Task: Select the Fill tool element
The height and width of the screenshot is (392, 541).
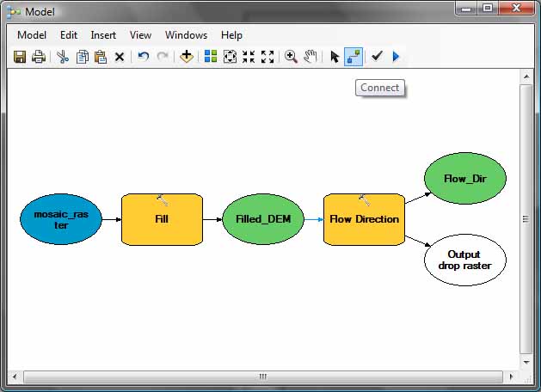Action: tap(162, 219)
